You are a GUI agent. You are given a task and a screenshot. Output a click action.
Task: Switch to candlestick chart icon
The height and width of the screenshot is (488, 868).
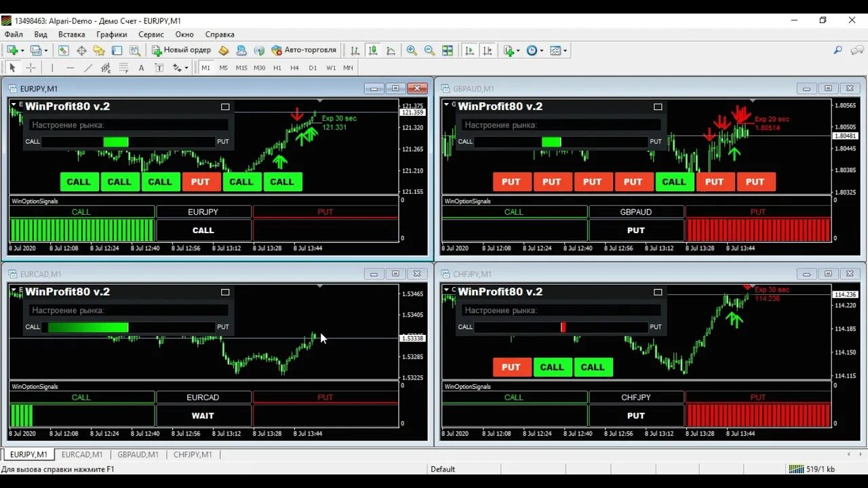(372, 50)
